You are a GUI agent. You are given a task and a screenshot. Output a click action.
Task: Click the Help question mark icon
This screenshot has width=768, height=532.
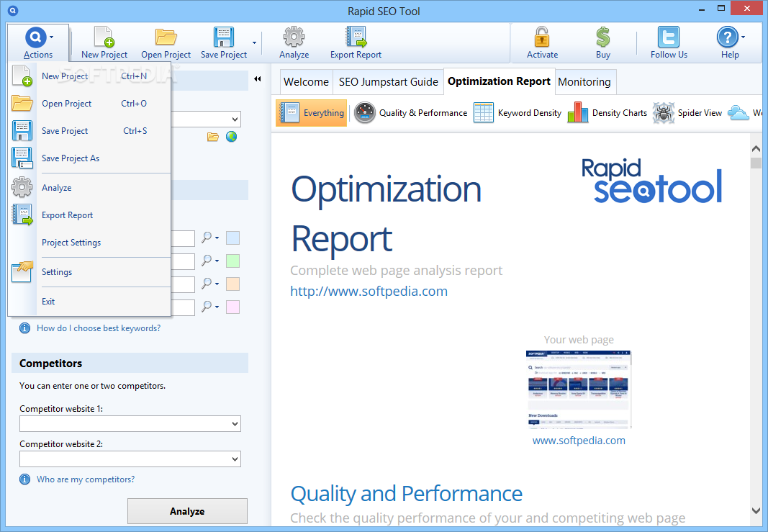[x=728, y=37]
